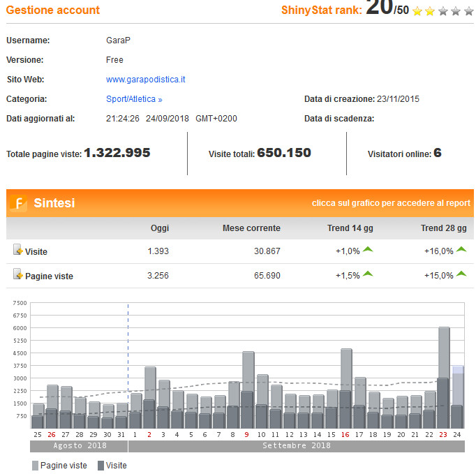The width and height of the screenshot is (476, 474).
Task: Click the Gestione account heading
Action: point(53,10)
